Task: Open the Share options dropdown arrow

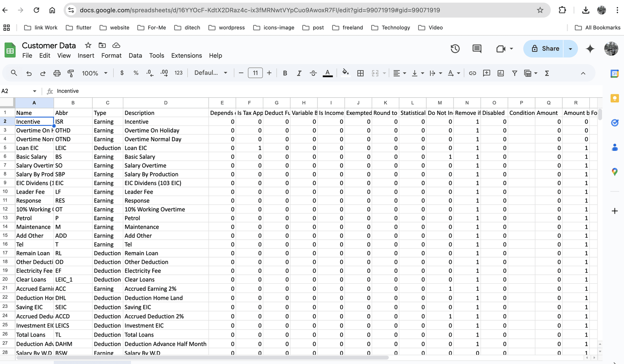Action: [571, 49]
